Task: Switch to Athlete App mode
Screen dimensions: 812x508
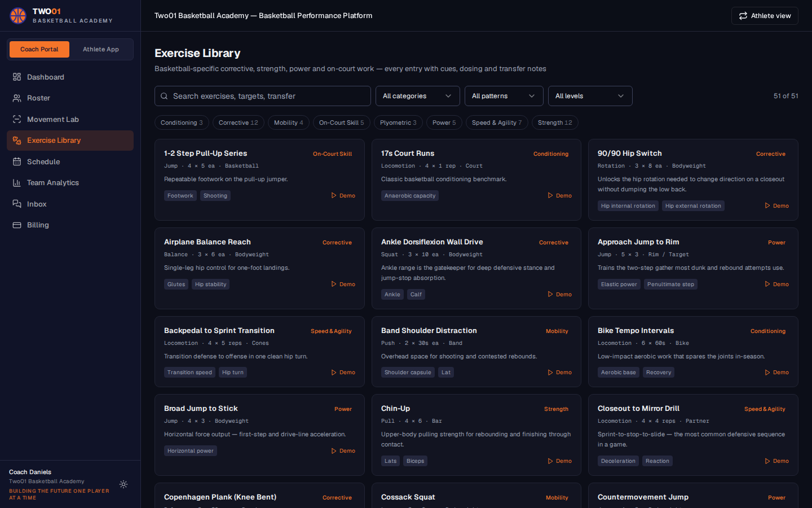Action: click(x=101, y=49)
